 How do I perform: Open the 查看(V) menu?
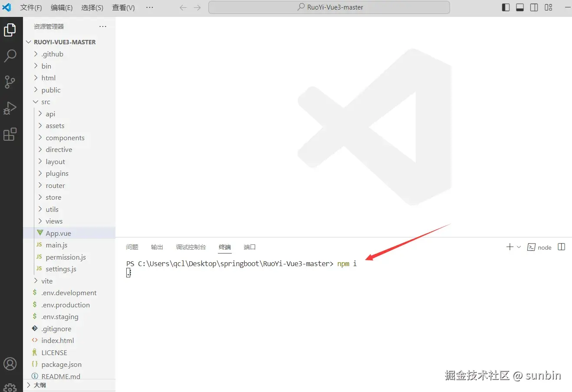tap(123, 7)
